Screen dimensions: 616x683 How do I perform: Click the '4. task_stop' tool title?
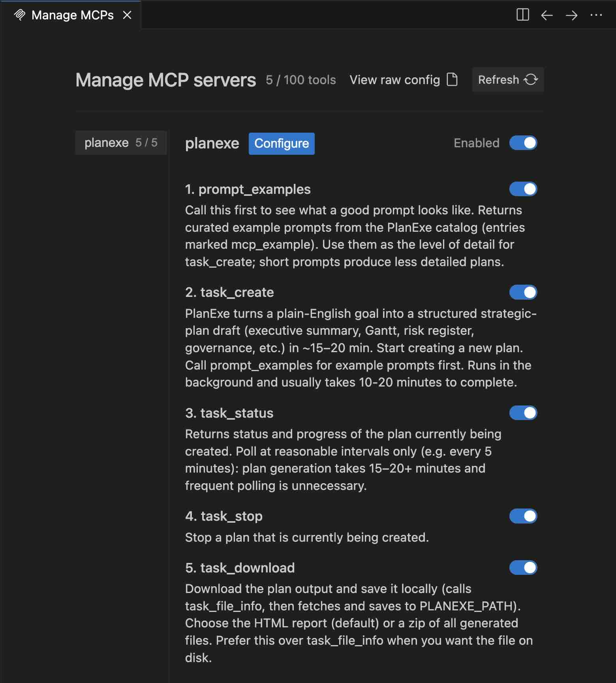click(224, 516)
